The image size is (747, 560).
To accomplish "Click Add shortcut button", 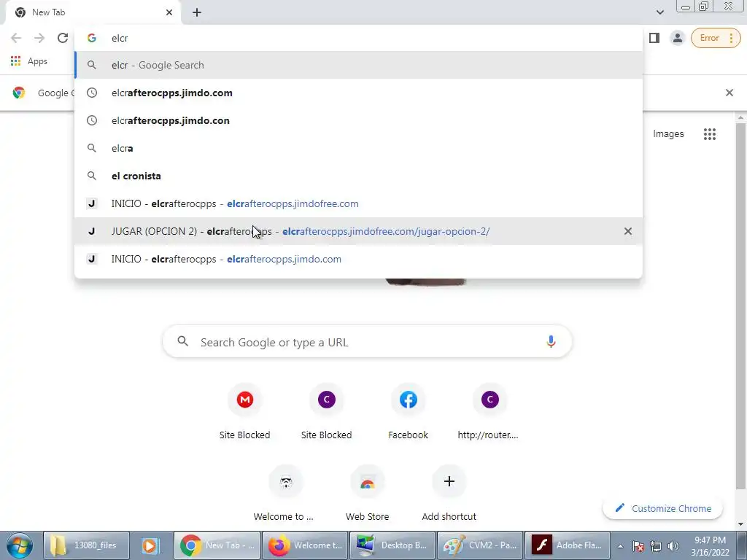I will click(x=449, y=495).
